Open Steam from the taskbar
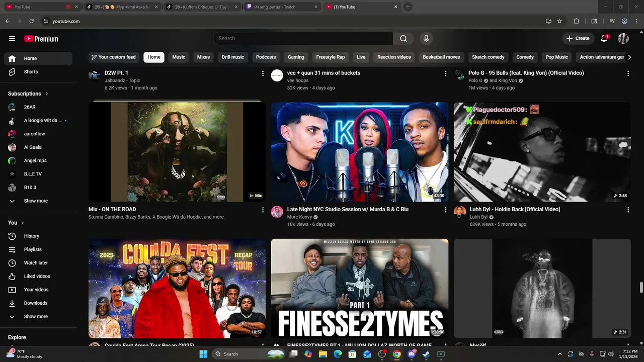Viewport: 644px width, 362px height. (x=426, y=354)
